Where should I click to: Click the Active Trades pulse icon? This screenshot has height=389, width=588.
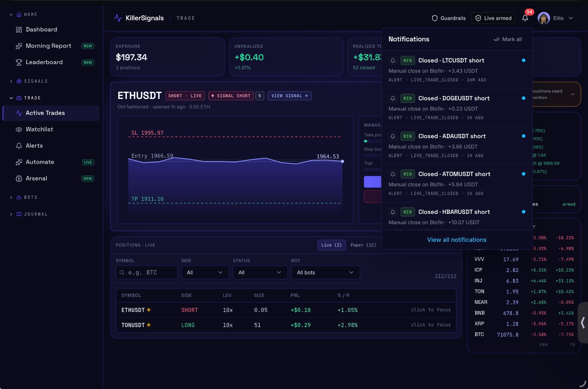point(19,113)
